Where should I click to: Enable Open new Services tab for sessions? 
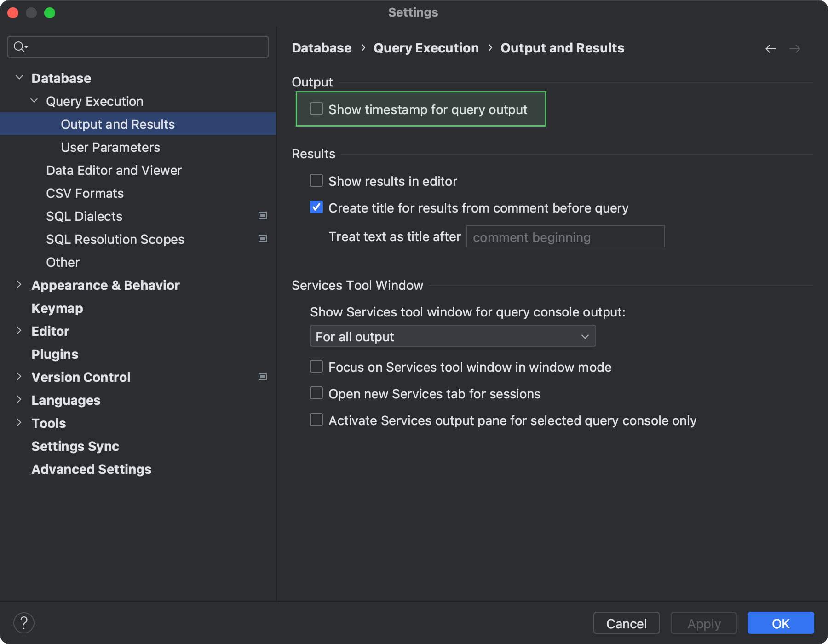tap(316, 393)
